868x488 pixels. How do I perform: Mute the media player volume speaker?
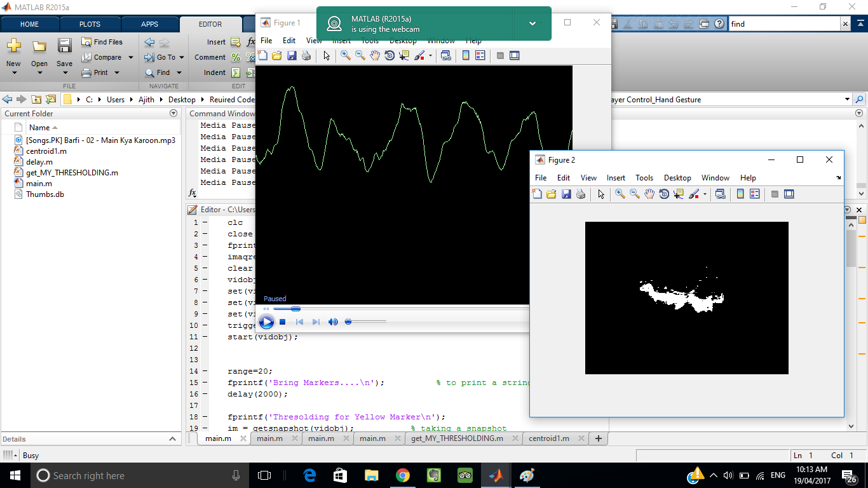[x=333, y=322]
